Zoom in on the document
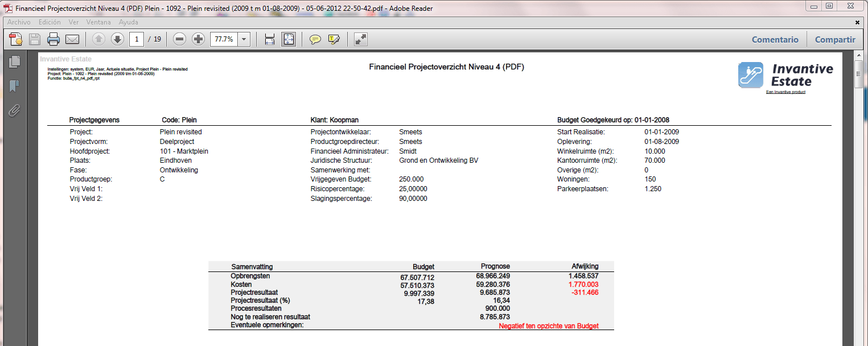The height and width of the screenshot is (346, 868). coord(198,39)
